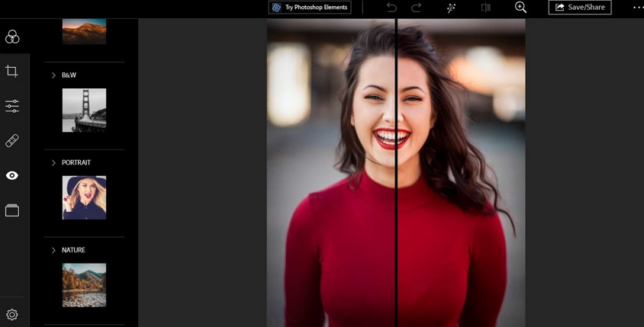Click the PORTRAIT category label
The image size is (644, 327).
(x=76, y=162)
